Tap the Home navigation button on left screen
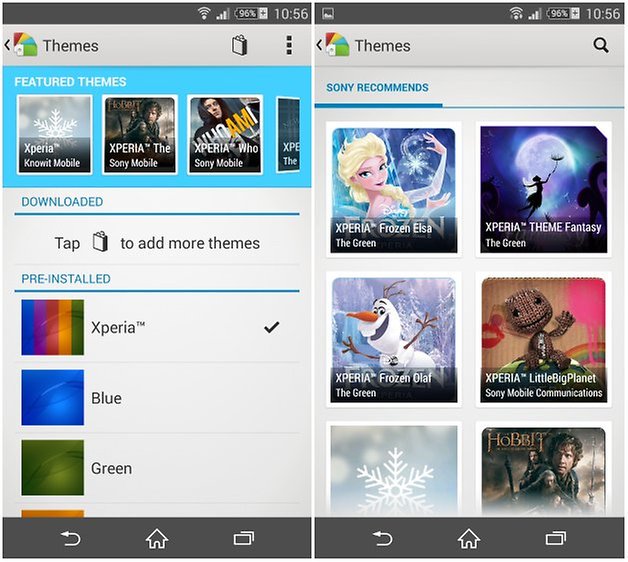 pos(157,539)
